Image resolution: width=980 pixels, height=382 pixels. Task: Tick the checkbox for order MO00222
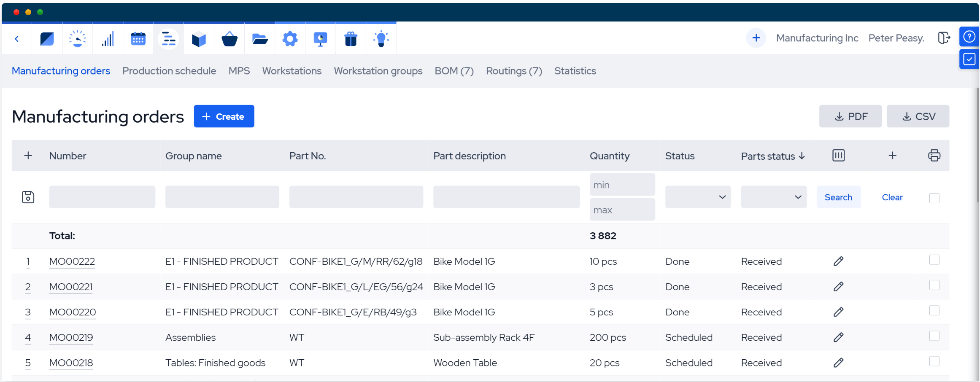click(x=934, y=260)
